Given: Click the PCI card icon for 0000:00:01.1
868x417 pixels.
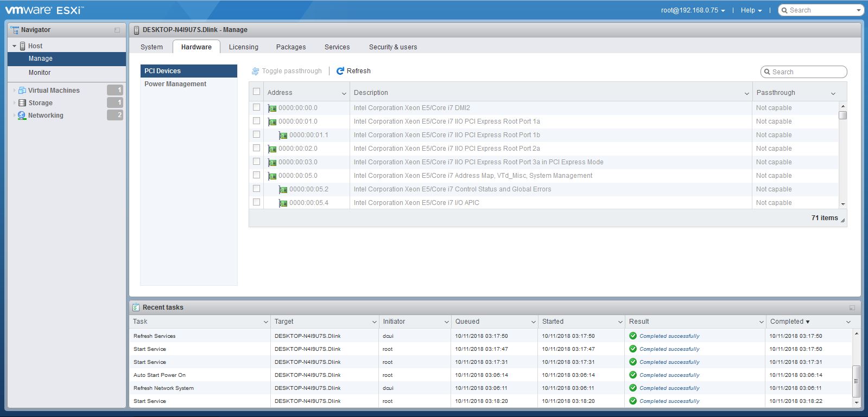Looking at the screenshot, I should pyautogui.click(x=283, y=135).
